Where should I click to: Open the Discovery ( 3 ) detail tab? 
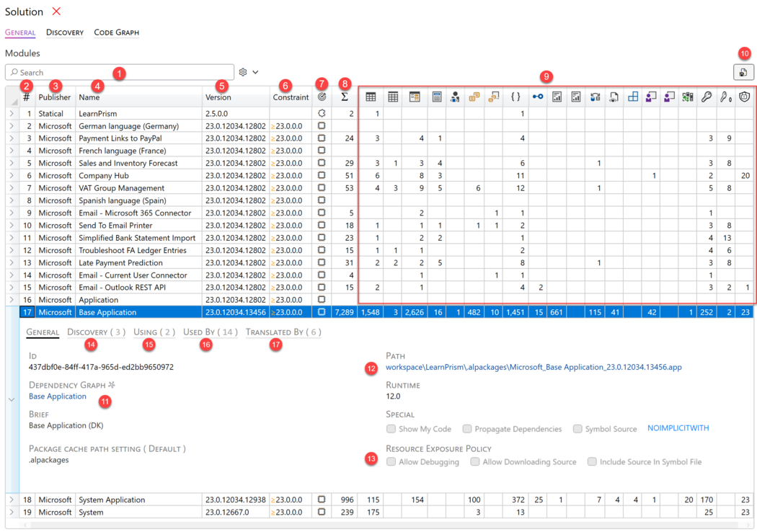(x=96, y=332)
